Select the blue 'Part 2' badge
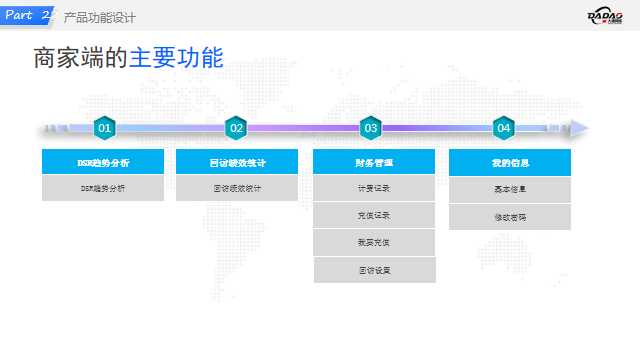640x360 pixels. pyautogui.click(x=26, y=16)
